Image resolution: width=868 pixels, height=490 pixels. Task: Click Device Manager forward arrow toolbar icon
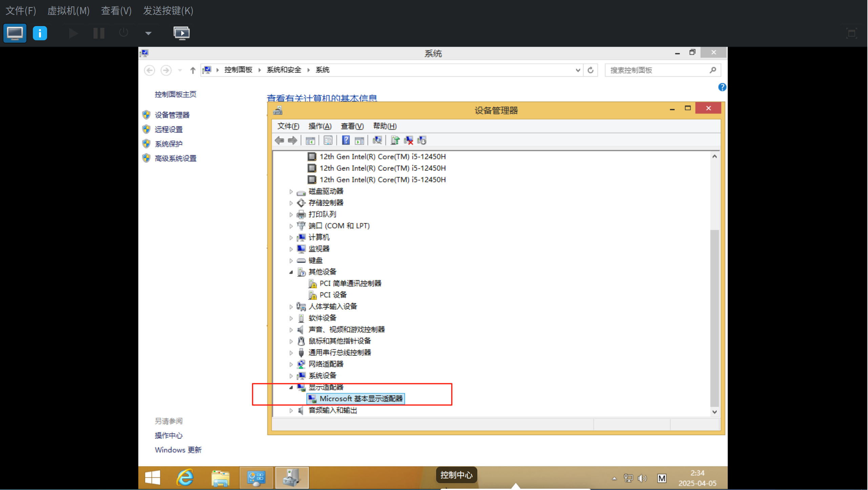pyautogui.click(x=292, y=140)
